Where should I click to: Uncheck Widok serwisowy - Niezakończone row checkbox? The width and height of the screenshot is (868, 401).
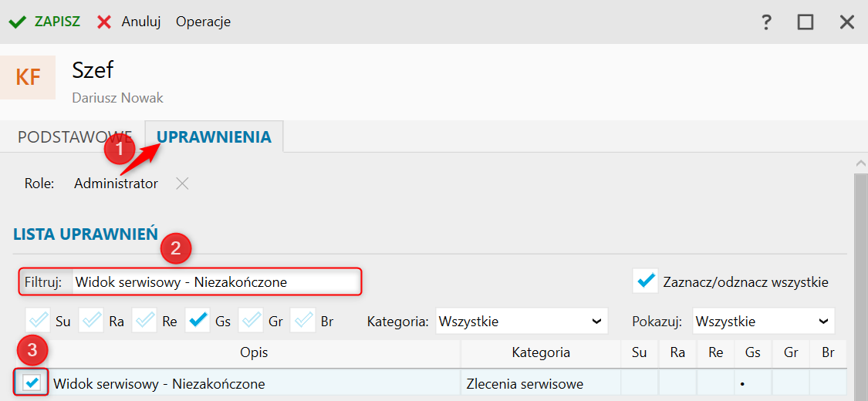[x=32, y=382]
